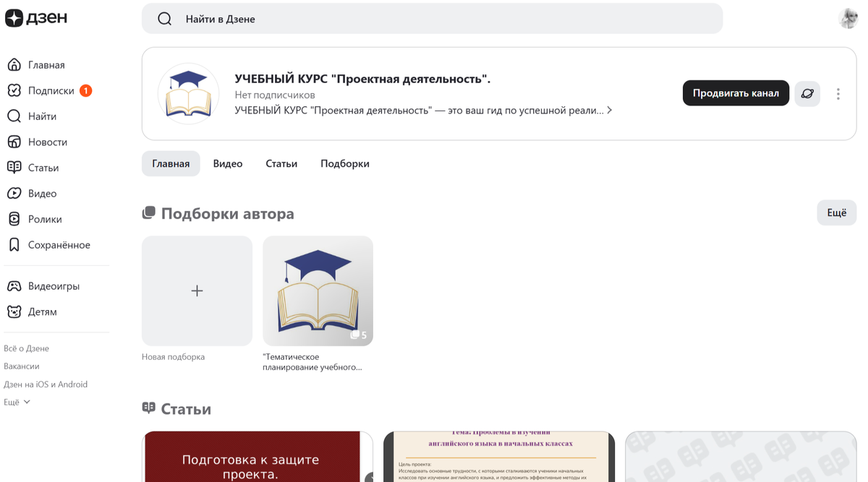This screenshot has height=482, width=868.
Task: Open the Сохранённое bookmark icon
Action: 14,245
